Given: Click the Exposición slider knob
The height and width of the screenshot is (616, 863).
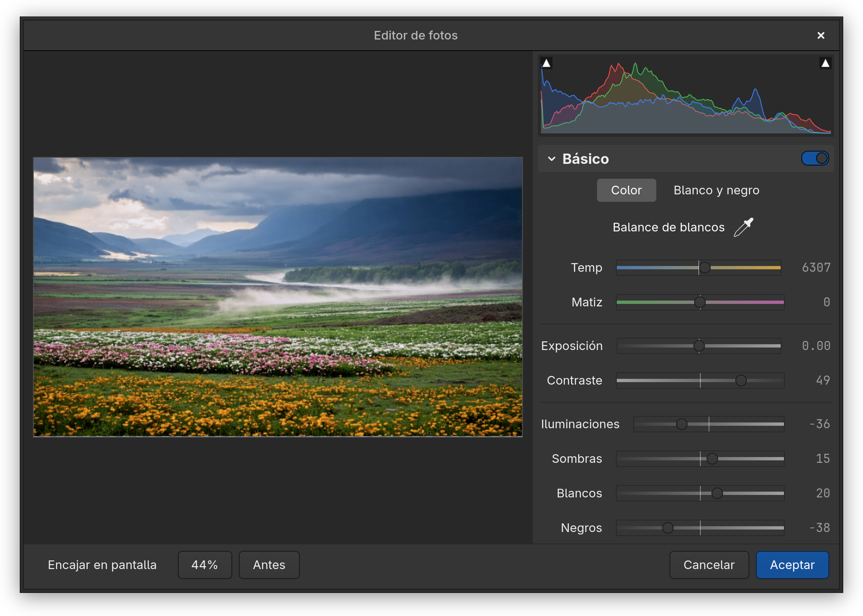Looking at the screenshot, I should (699, 346).
